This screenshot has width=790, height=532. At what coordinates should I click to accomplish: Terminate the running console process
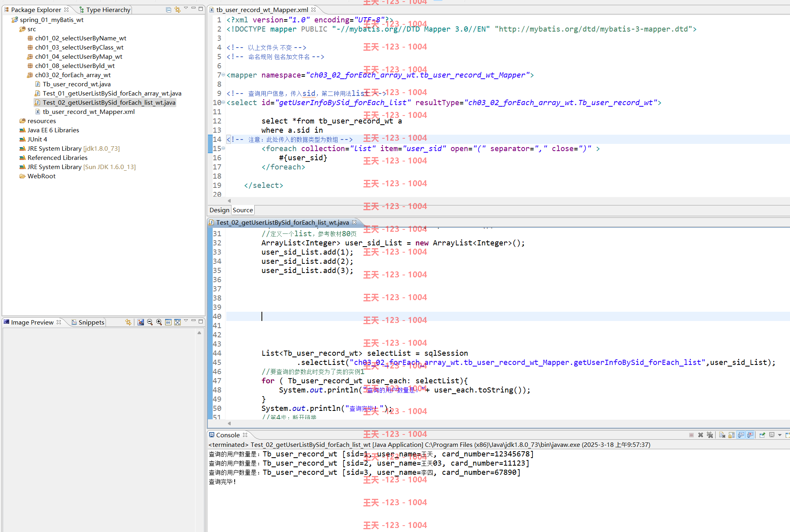[x=691, y=435]
